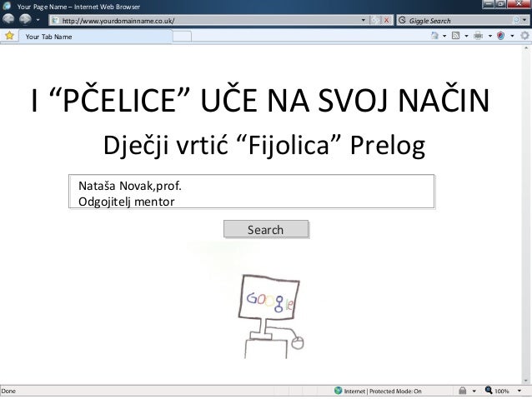The image size is (532, 399).
Task: Expand the address bar history dropdown
Action: 364,20
